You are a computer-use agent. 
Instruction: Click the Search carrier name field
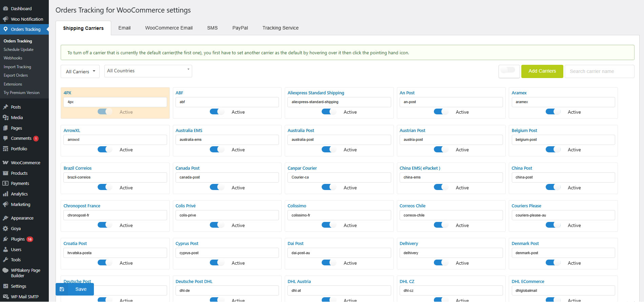[599, 71]
